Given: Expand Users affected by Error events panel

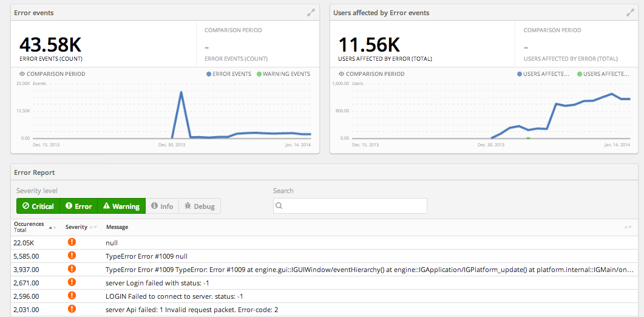Looking at the screenshot, I should [x=629, y=12].
